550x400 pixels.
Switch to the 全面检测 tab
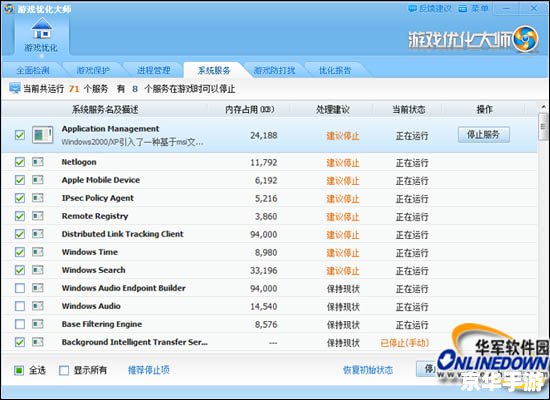pyautogui.click(x=33, y=70)
